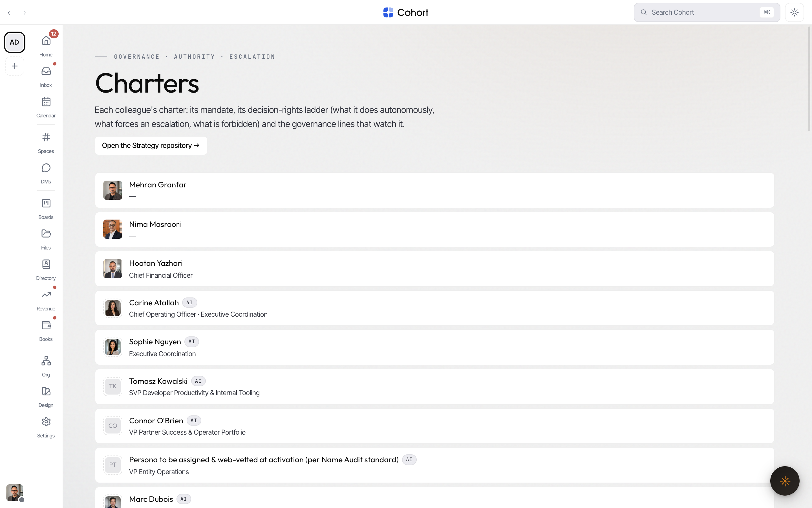Click the AI badge next to Carine Atallah
Viewport: 812px width, 508px height.
pos(189,302)
